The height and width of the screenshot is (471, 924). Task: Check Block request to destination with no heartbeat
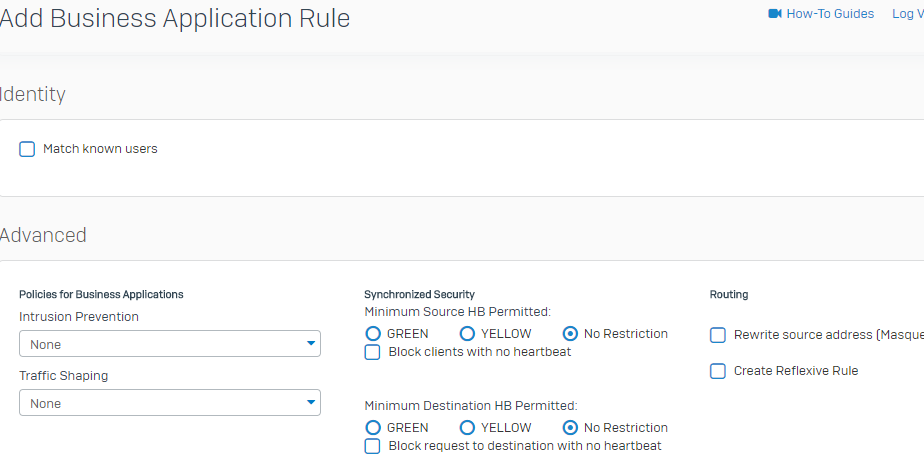[372, 446]
